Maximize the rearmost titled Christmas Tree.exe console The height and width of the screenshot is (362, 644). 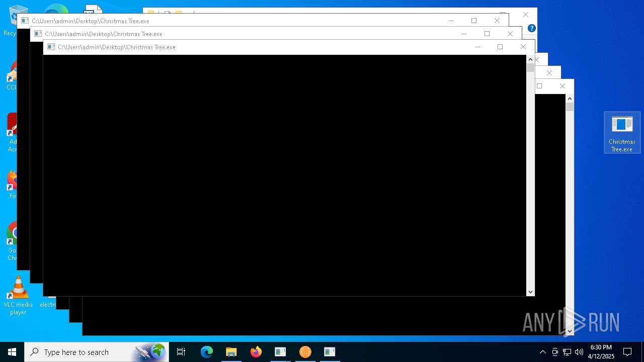[x=474, y=21]
